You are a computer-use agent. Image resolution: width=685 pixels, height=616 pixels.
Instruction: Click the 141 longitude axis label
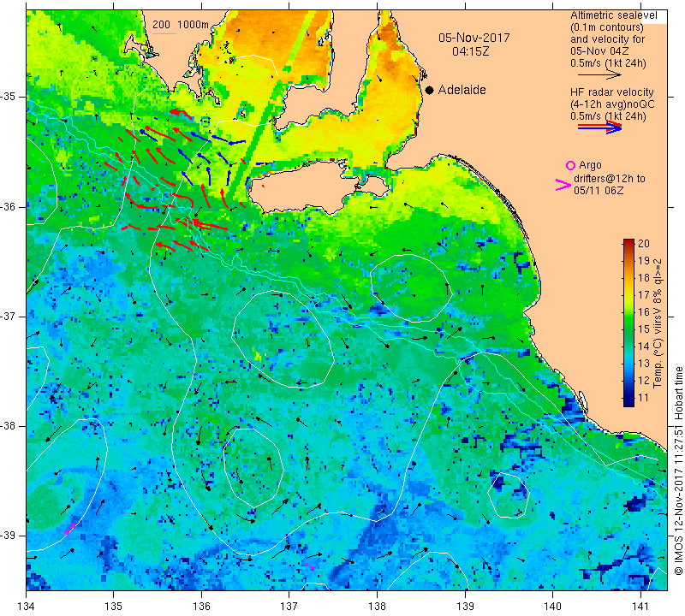640,607
